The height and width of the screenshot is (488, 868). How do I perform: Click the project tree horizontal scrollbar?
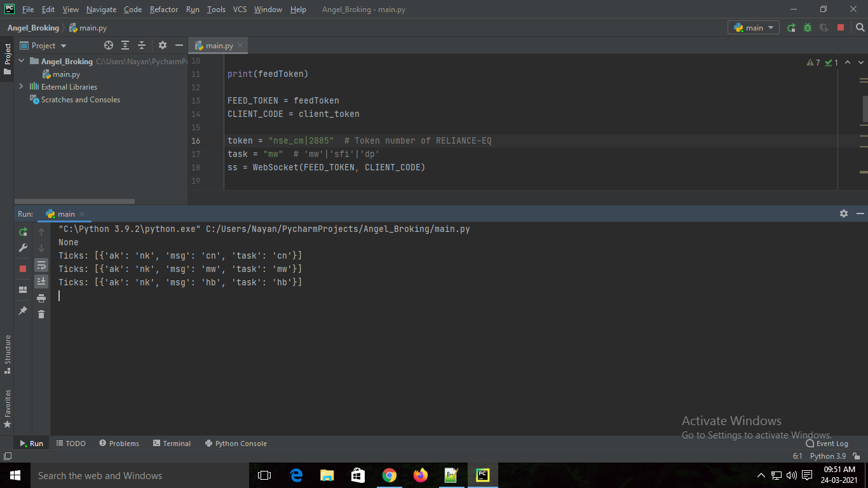[x=74, y=201]
